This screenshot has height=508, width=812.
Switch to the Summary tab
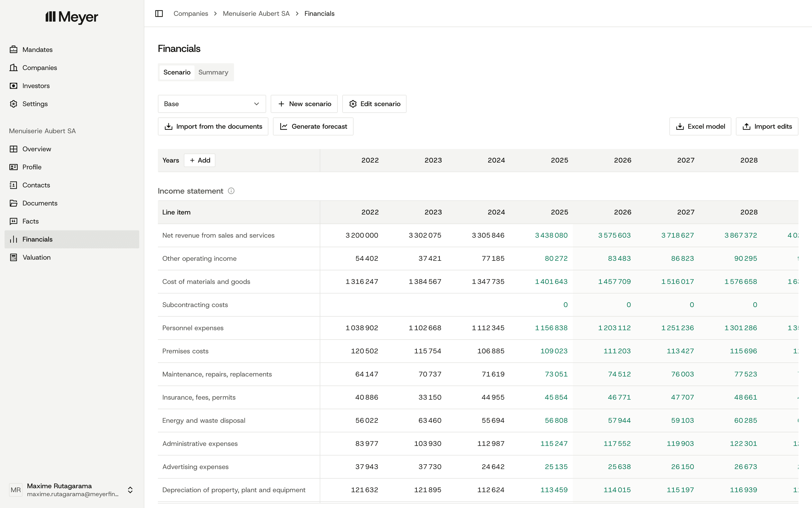(x=213, y=72)
